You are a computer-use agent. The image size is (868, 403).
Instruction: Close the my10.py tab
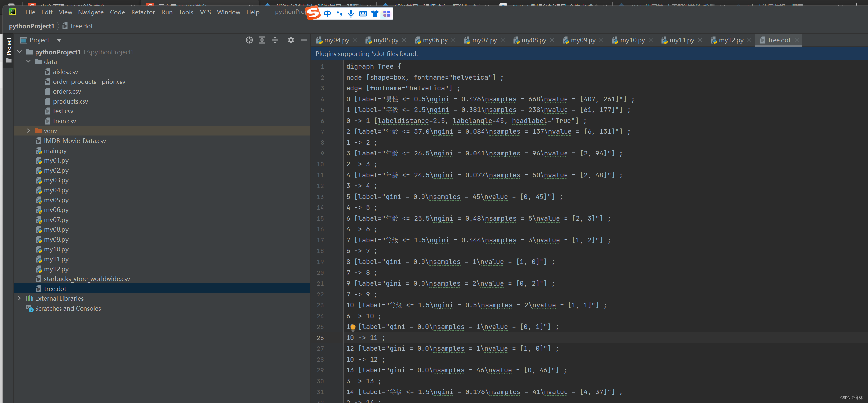[x=651, y=40]
